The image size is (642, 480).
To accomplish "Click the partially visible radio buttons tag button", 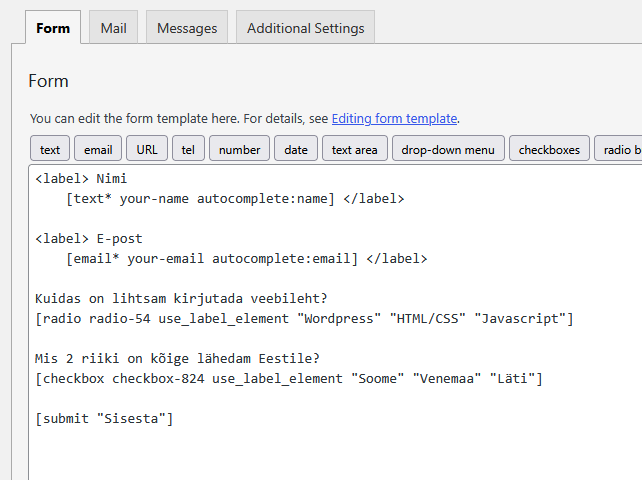I will pos(620,150).
